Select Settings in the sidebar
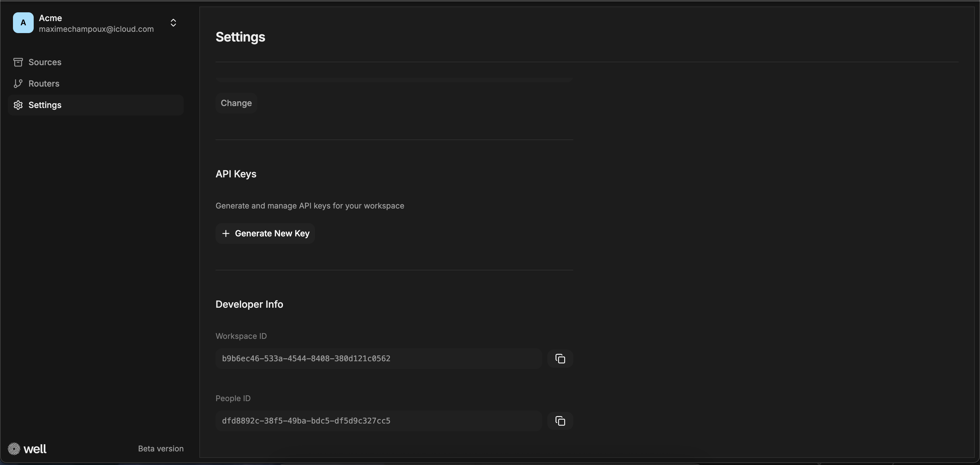 [x=45, y=105]
